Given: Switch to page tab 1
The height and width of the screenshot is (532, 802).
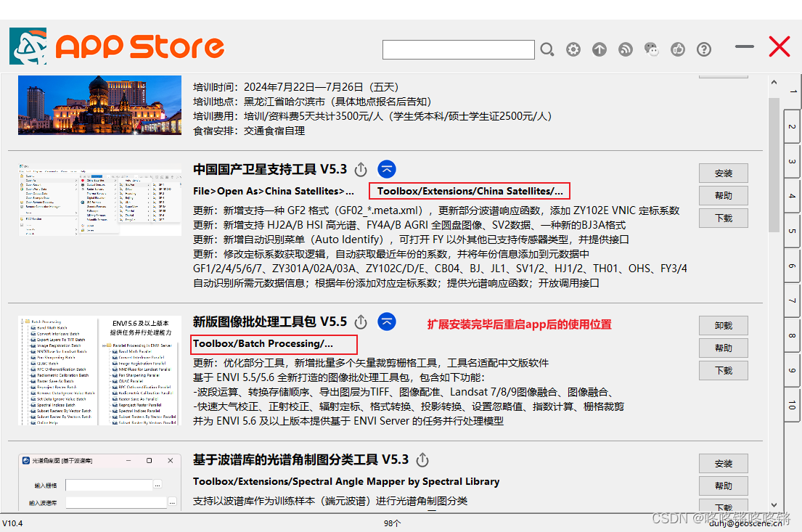Looking at the screenshot, I should (x=793, y=91).
